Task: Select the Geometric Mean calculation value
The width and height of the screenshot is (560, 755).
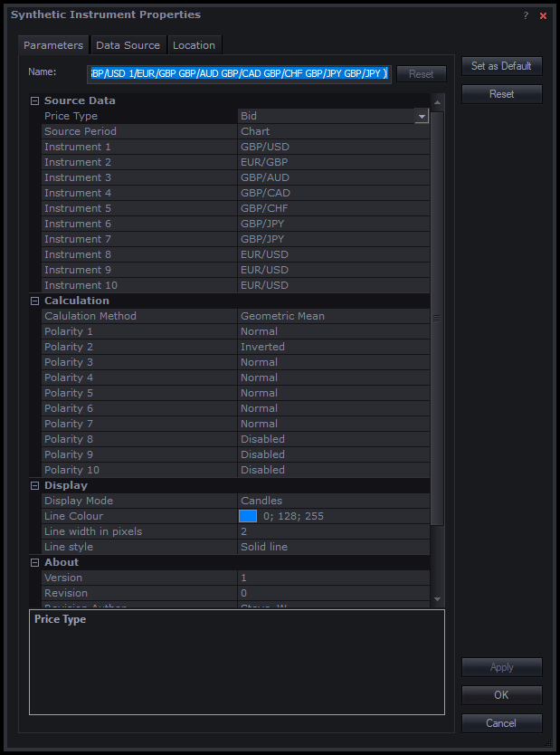Action: click(334, 316)
